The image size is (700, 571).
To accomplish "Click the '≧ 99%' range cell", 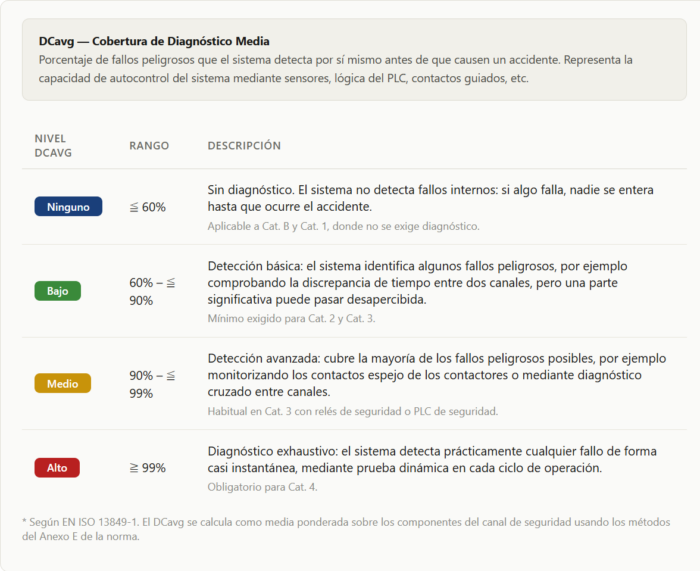I will coord(147,468).
